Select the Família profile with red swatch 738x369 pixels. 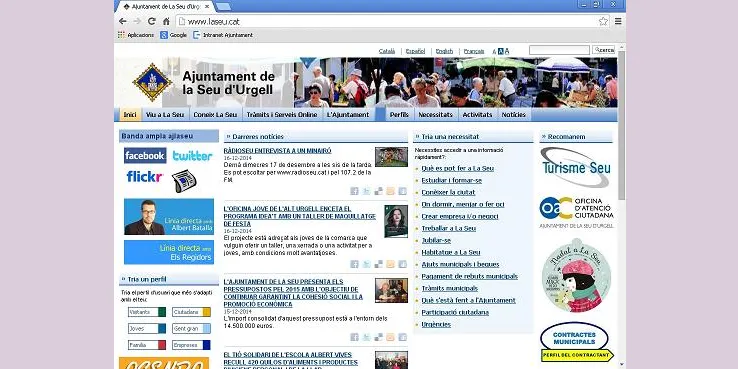147,345
